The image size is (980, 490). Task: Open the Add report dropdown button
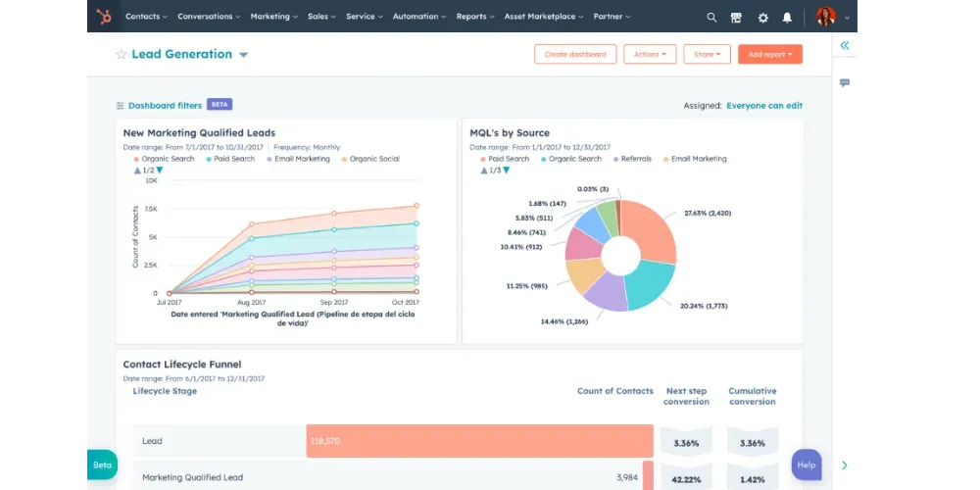(770, 54)
